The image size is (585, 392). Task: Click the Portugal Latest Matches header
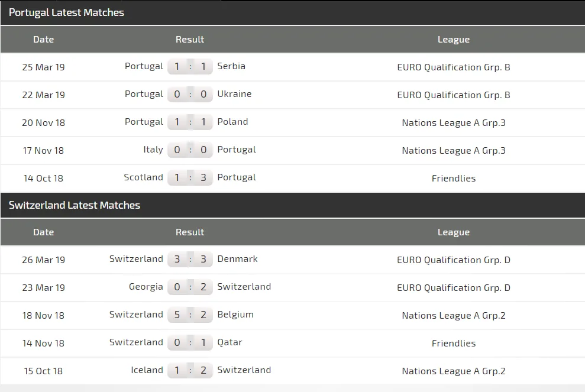[x=66, y=12]
